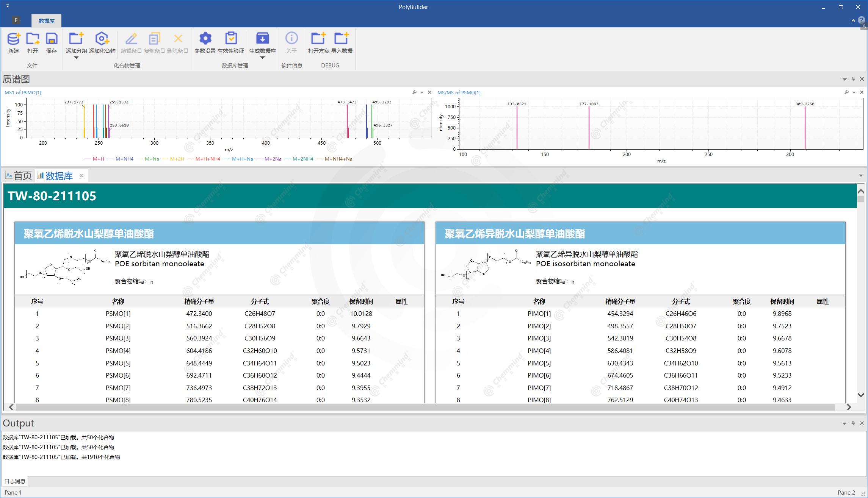868x498 pixels.
Task: Open the 关于 (About) info icon
Action: pyautogui.click(x=291, y=39)
